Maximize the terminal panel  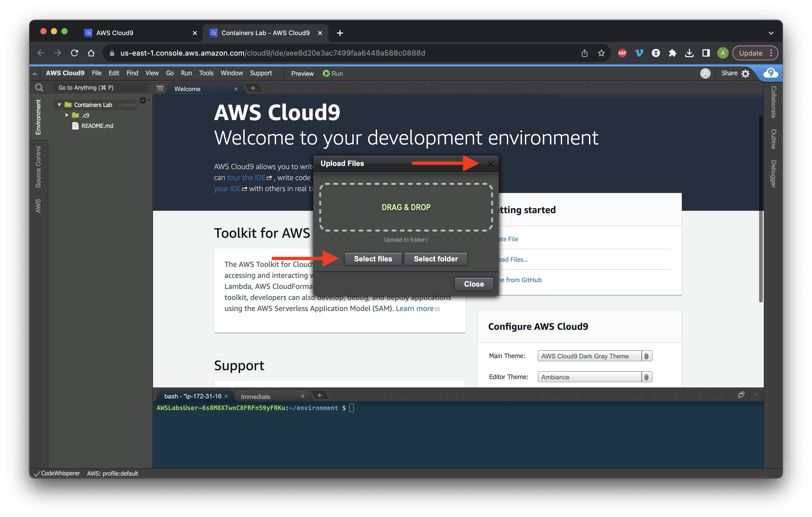coord(741,395)
